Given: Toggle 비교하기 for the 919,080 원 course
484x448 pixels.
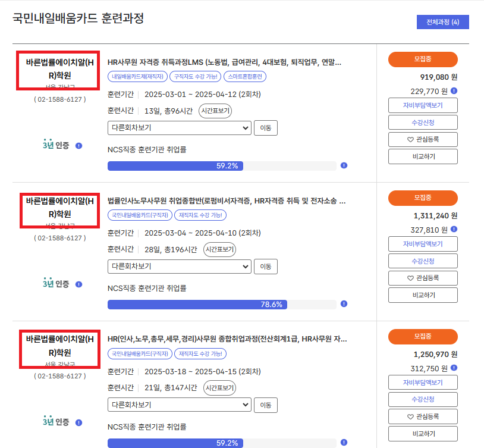Looking at the screenshot, I should pyautogui.click(x=423, y=156).
